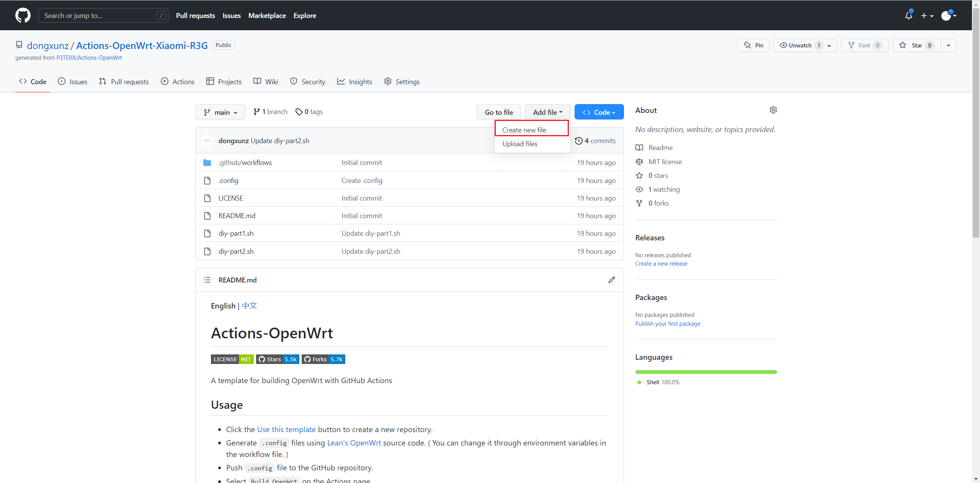
Task: Open the Security tab
Action: pos(308,82)
